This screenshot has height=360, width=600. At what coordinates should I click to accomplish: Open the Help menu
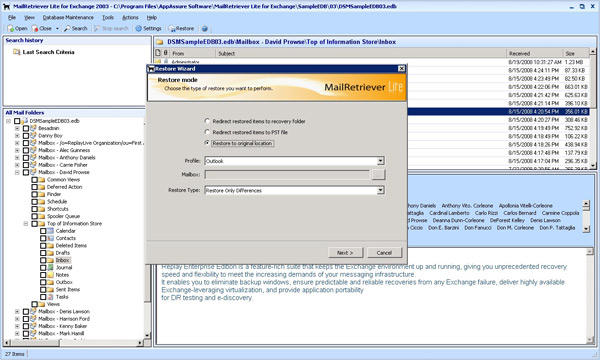[152, 18]
